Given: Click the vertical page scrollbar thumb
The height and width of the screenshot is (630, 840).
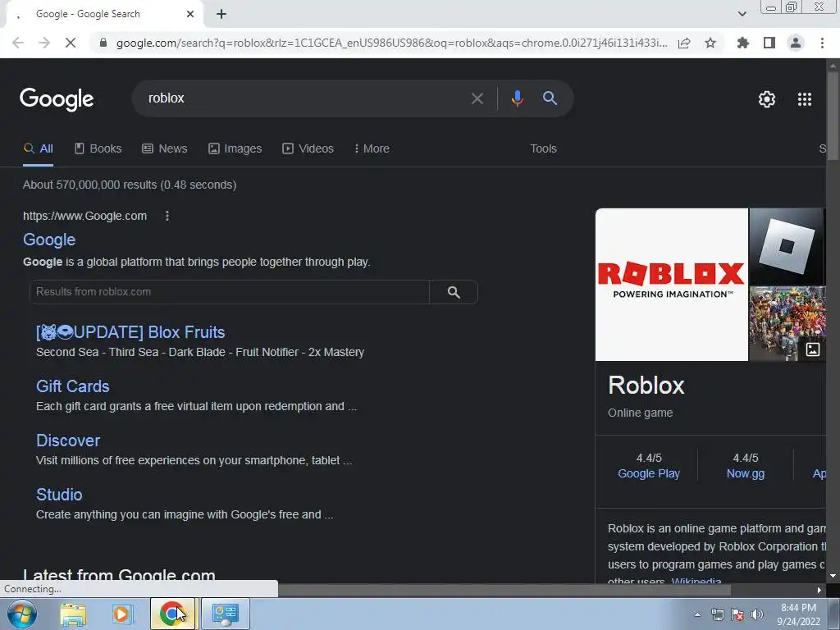Looking at the screenshot, I should 833,115.
